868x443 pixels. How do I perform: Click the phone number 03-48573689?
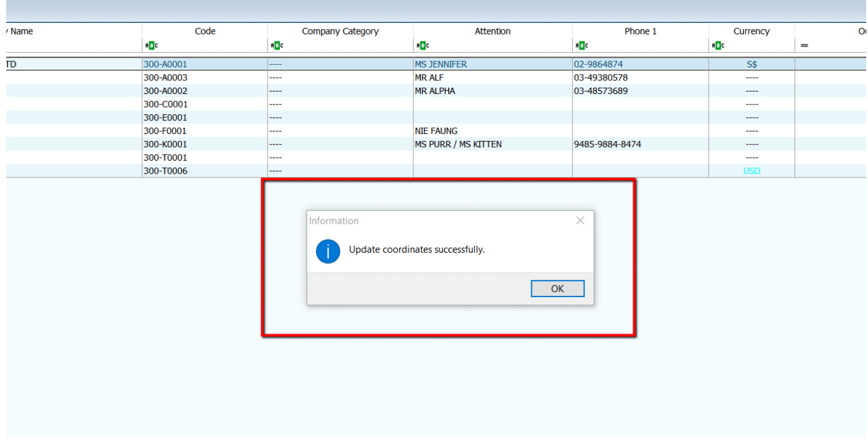point(600,91)
